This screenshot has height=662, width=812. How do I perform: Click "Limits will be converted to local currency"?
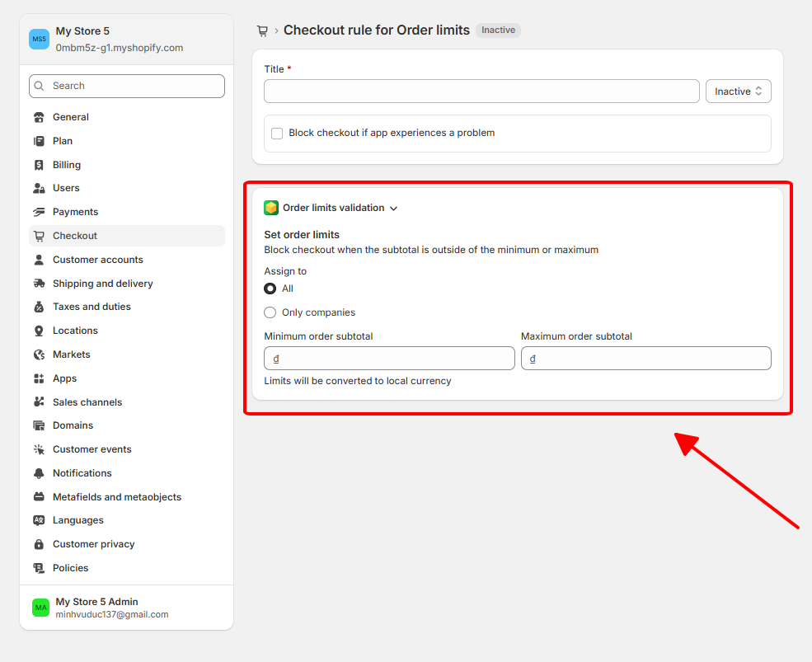tap(358, 381)
